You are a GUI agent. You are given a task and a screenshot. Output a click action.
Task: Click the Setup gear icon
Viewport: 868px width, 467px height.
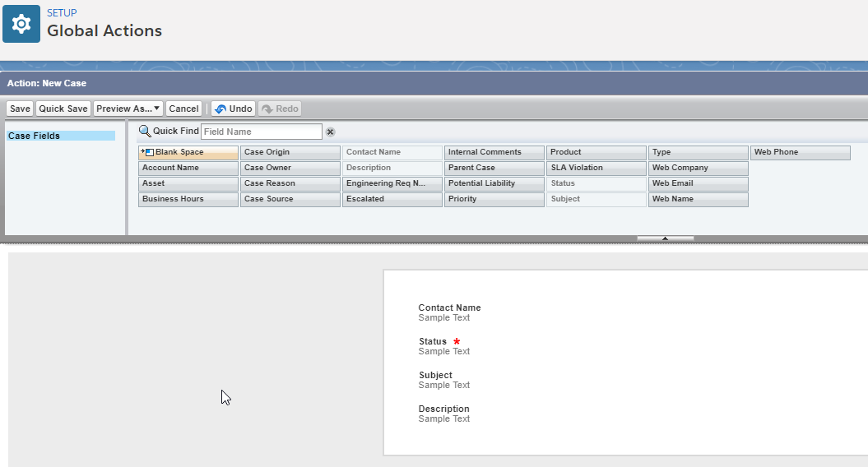pos(21,24)
